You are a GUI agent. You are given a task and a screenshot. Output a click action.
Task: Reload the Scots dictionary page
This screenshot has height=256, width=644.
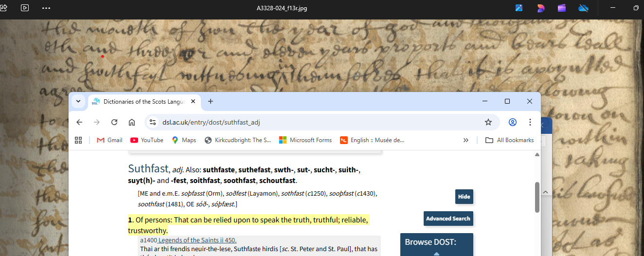[x=114, y=122]
